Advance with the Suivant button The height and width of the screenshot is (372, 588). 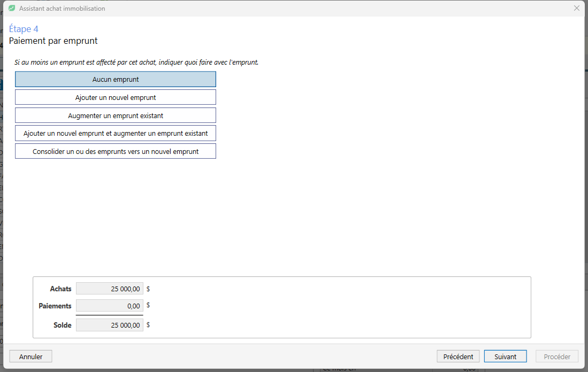click(505, 356)
